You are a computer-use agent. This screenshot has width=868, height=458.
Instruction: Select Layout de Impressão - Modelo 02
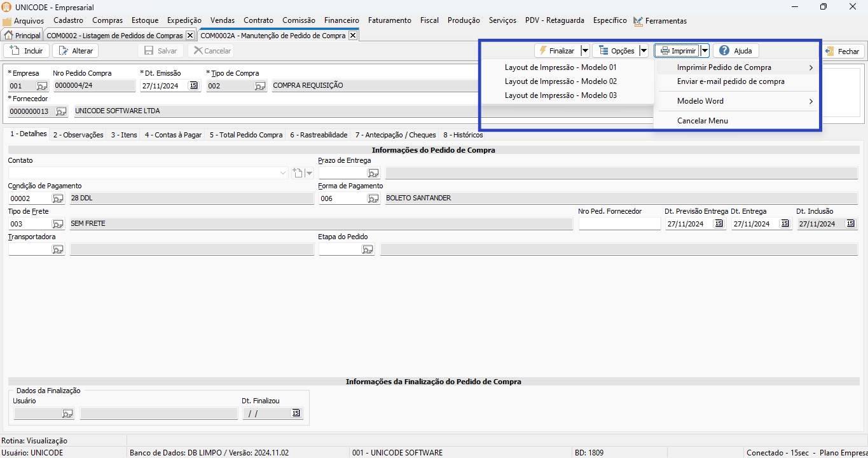560,81
